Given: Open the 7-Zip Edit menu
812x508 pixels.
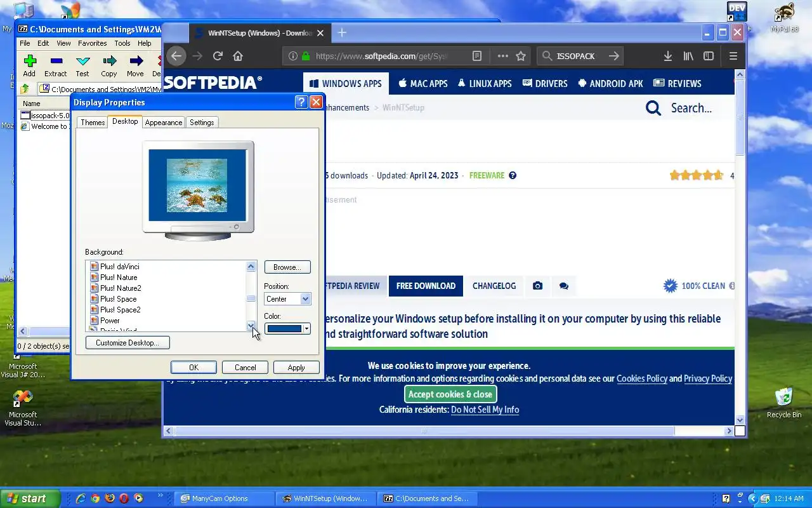Looking at the screenshot, I should (43, 43).
